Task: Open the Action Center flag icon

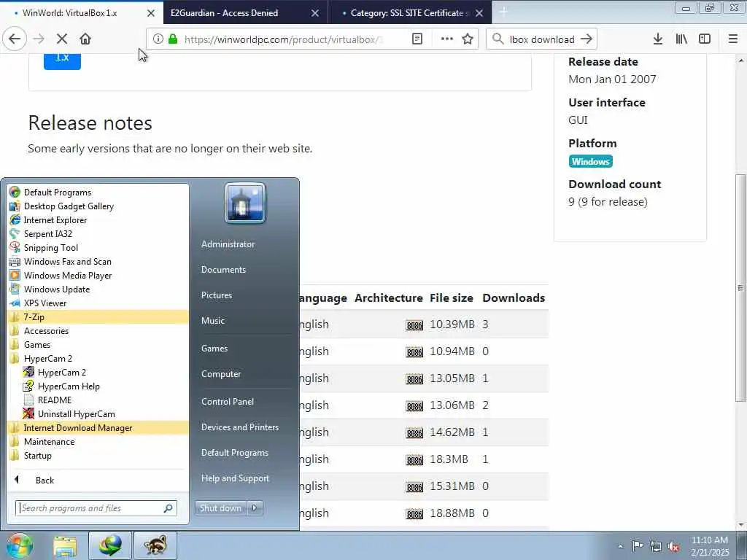Action: pyautogui.click(x=638, y=546)
